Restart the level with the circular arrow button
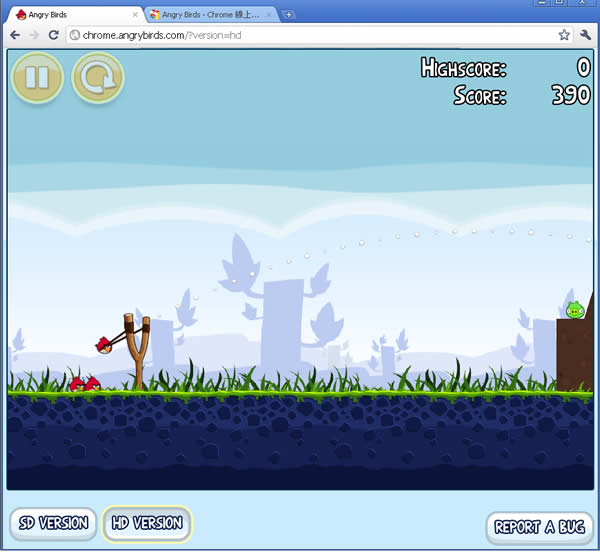Image resolution: width=600 pixels, height=552 pixels. (x=98, y=78)
